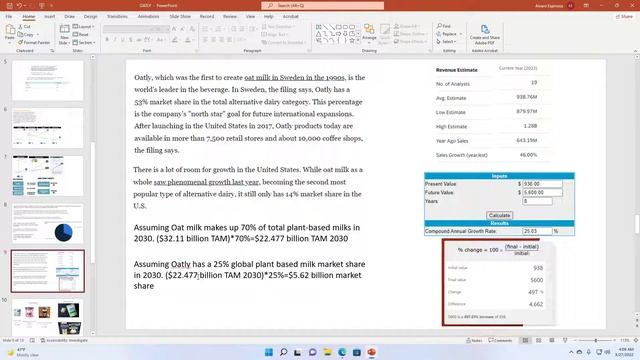Switch to the Transitions tab
640x360 pixels.
[117, 16]
